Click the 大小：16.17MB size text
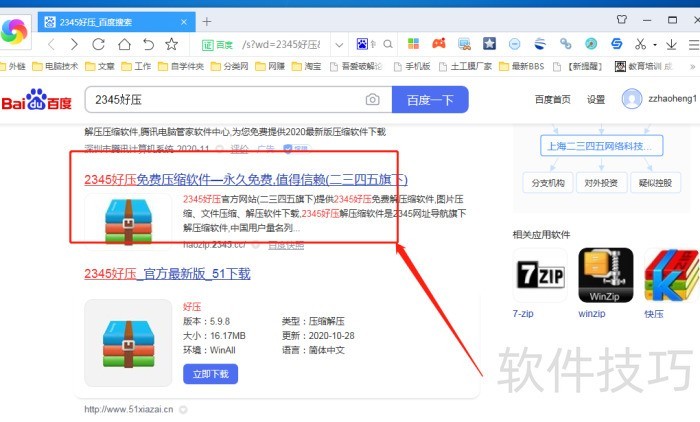 214,335
